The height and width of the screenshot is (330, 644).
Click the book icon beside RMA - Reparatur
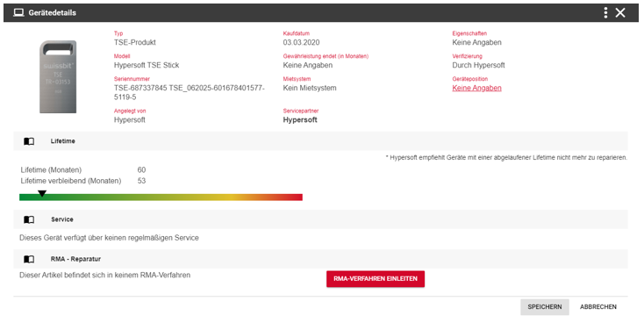[29, 259]
